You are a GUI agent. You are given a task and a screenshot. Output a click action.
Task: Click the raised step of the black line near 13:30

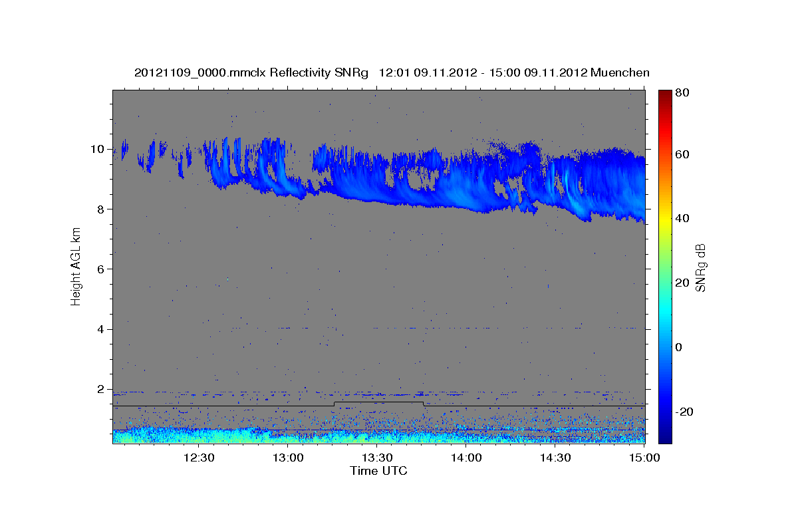coord(378,402)
